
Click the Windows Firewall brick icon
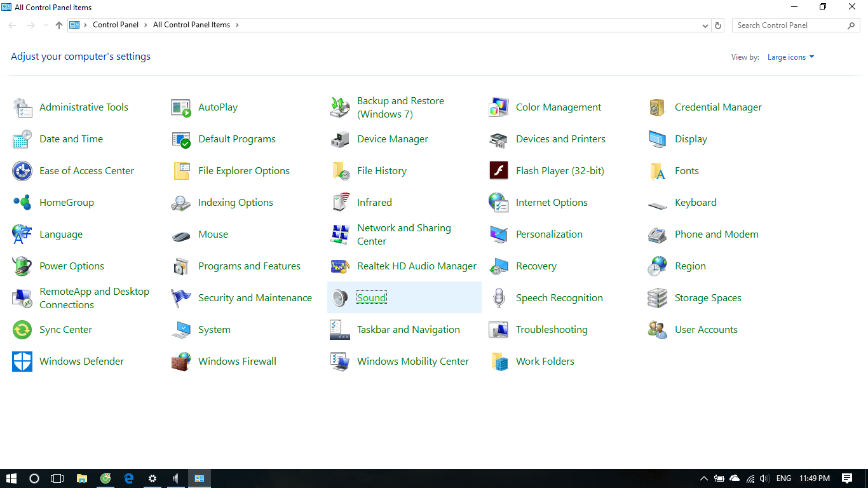point(181,362)
